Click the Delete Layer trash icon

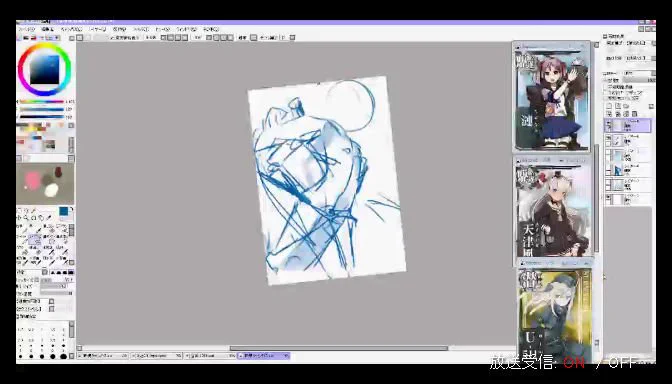coord(634,114)
